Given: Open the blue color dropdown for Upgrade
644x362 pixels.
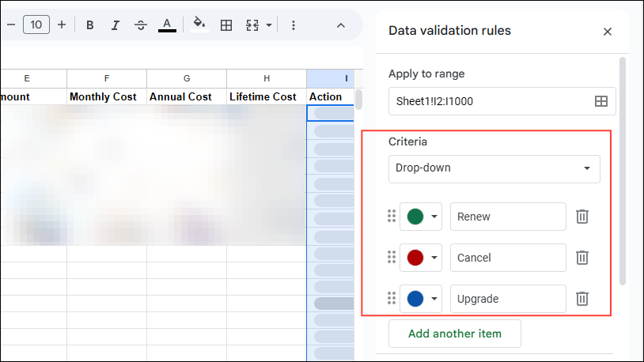Looking at the screenshot, I should click(421, 299).
